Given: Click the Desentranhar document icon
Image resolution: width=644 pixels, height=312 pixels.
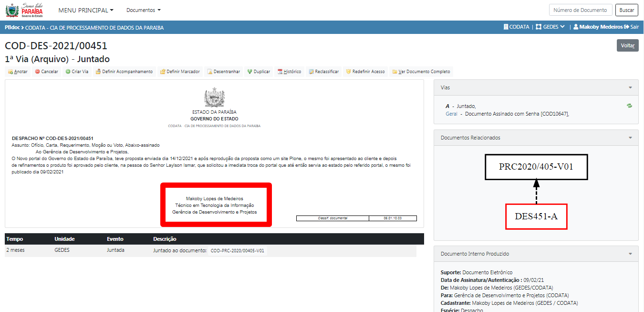Looking at the screenshot, I should click(x=210, y=72).
